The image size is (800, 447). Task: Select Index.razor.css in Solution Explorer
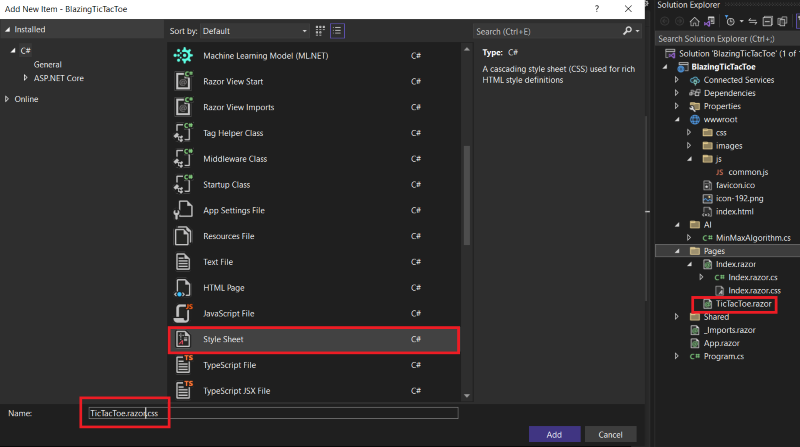coord(754,290)
